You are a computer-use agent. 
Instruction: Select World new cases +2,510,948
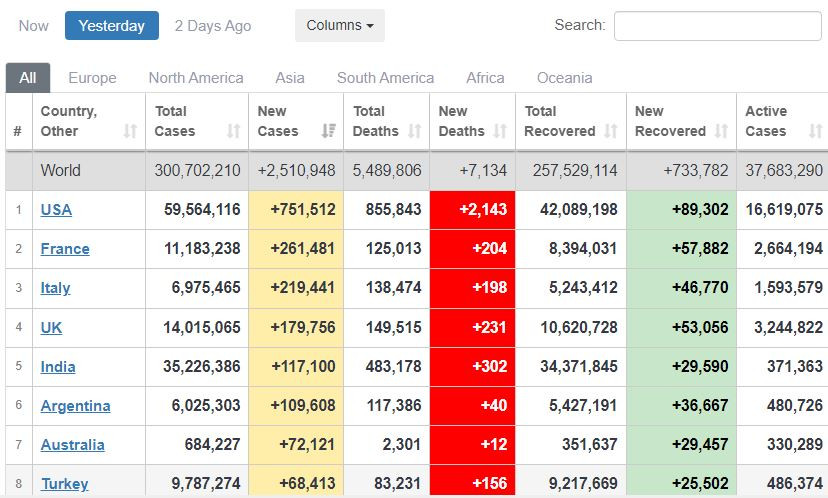[296, 170]
